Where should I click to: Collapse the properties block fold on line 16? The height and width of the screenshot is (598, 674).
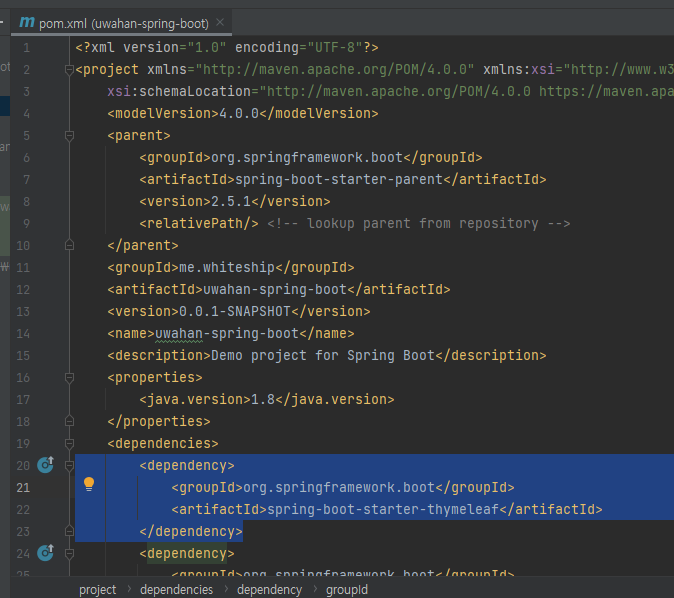69,377
